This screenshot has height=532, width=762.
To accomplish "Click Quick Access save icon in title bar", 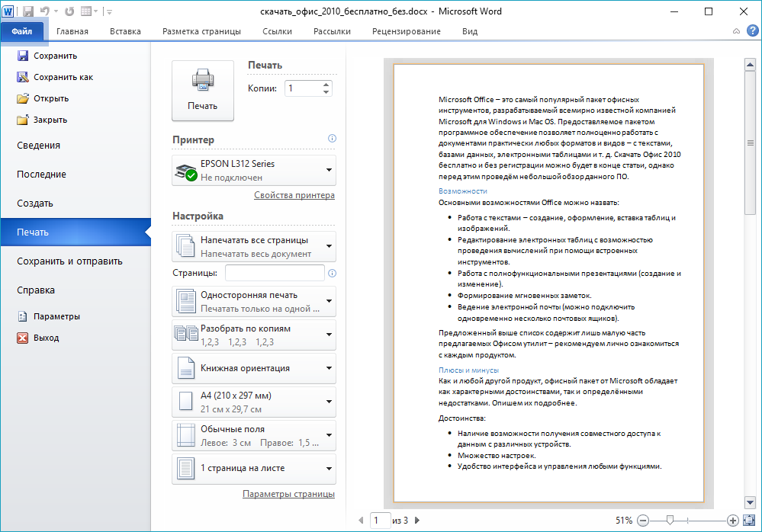I will tap(28, 11).
